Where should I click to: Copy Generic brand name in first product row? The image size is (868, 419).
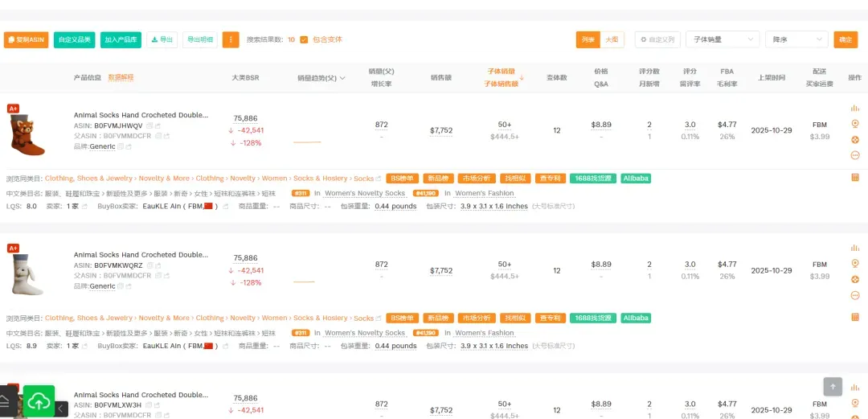pyautogui.click(x=121, y=147)
